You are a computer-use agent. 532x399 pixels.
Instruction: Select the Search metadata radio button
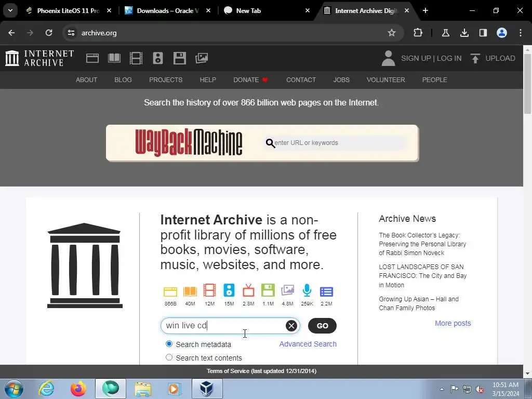(x=169, y=344)
